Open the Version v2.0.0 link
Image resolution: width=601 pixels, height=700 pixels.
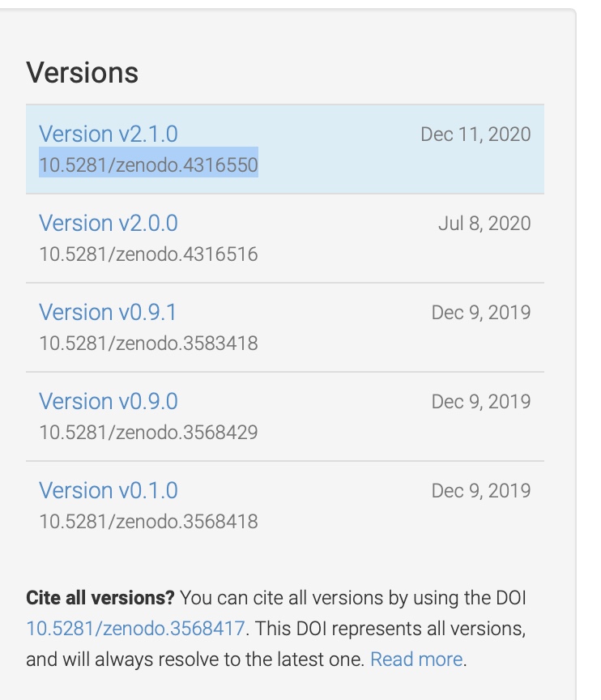tap(109, 223)
